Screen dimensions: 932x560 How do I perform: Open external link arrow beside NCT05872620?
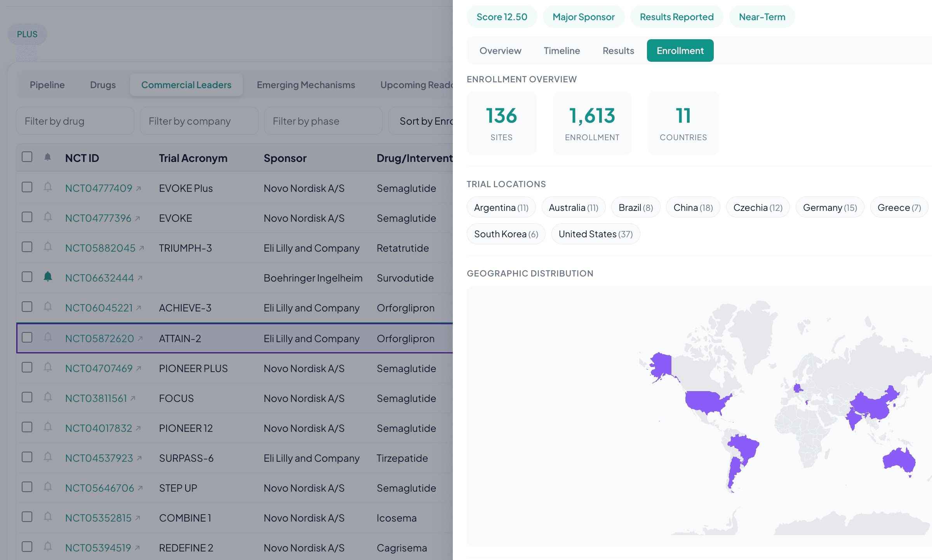tap(140, 339)
